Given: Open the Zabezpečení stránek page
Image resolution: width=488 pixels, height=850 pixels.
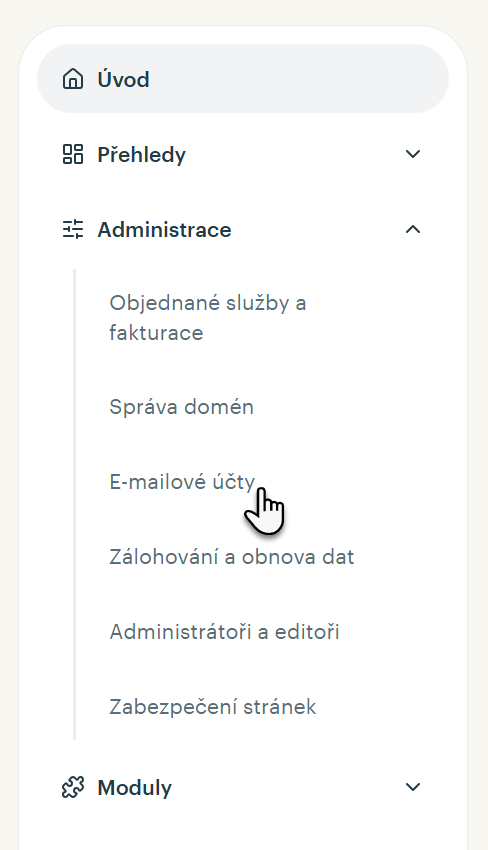Looking at the screenshot, I should click(x=213, y=707).
